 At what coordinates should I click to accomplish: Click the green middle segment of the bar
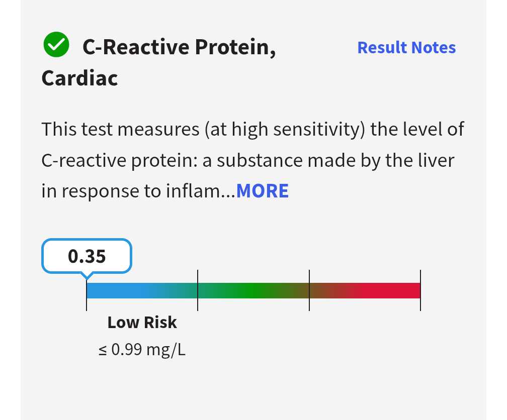[x=251, y=290]
